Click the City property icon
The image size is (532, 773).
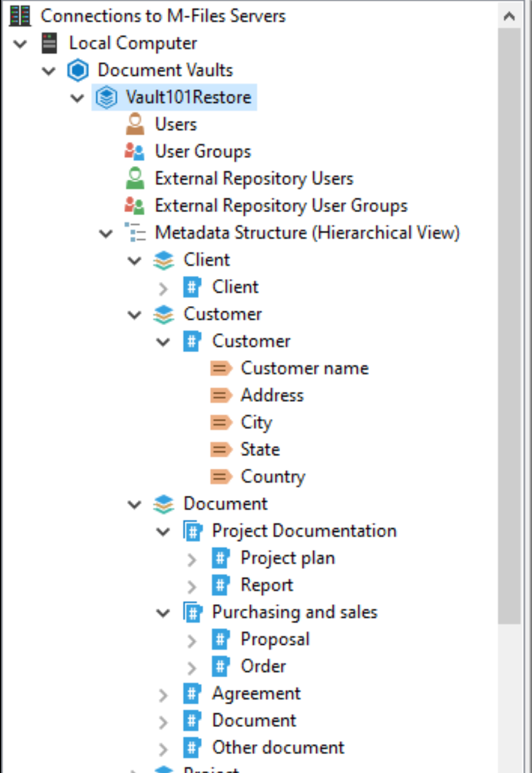point(221,423)
